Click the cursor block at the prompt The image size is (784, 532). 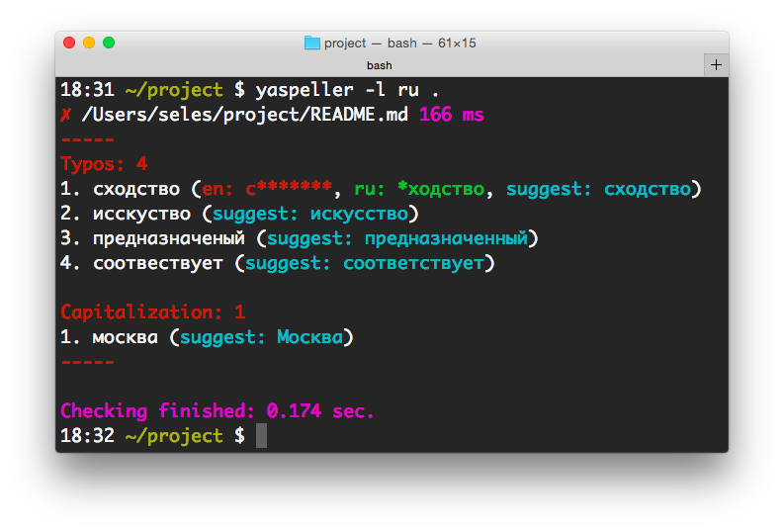pos(261,436)
